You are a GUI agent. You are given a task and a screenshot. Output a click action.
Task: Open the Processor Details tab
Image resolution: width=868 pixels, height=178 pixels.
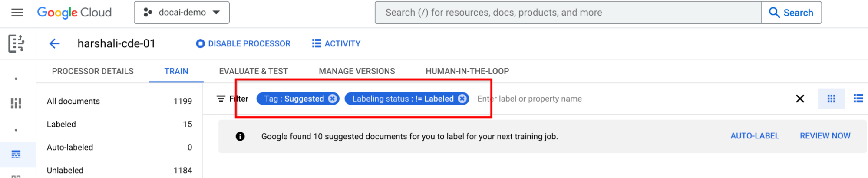coord(92,71)
